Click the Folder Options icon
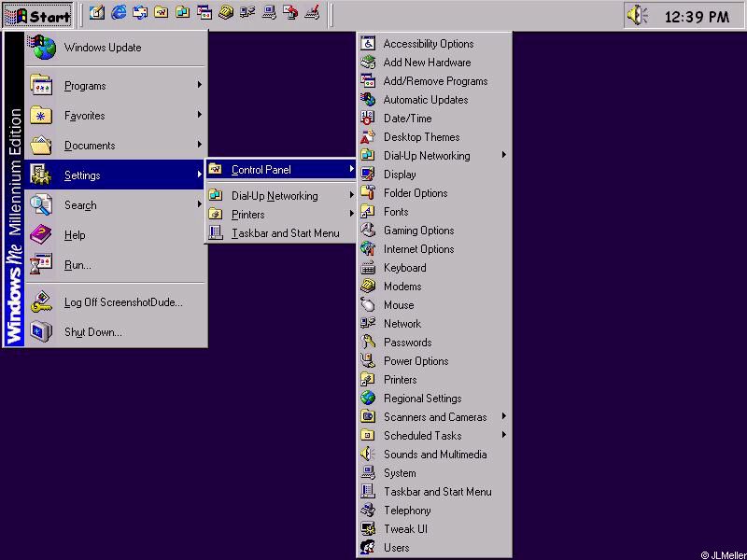This screenshot has width=747, height=560. [368, 193]
